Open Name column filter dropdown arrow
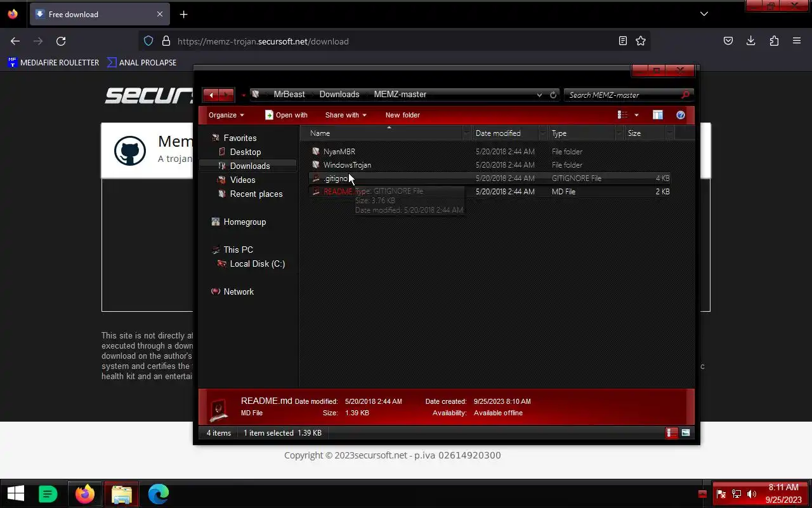The height and width of the screenshot is (508, 812). click(x=468, y=133)
